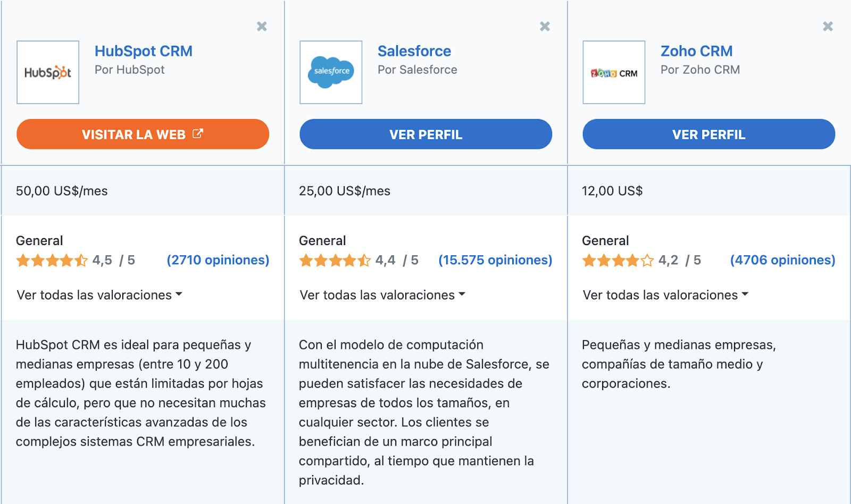This screenshot has width=851, height=504.
Task: Expand HubSpot's Ver todas las valoraciones
Action: point(99,295)
